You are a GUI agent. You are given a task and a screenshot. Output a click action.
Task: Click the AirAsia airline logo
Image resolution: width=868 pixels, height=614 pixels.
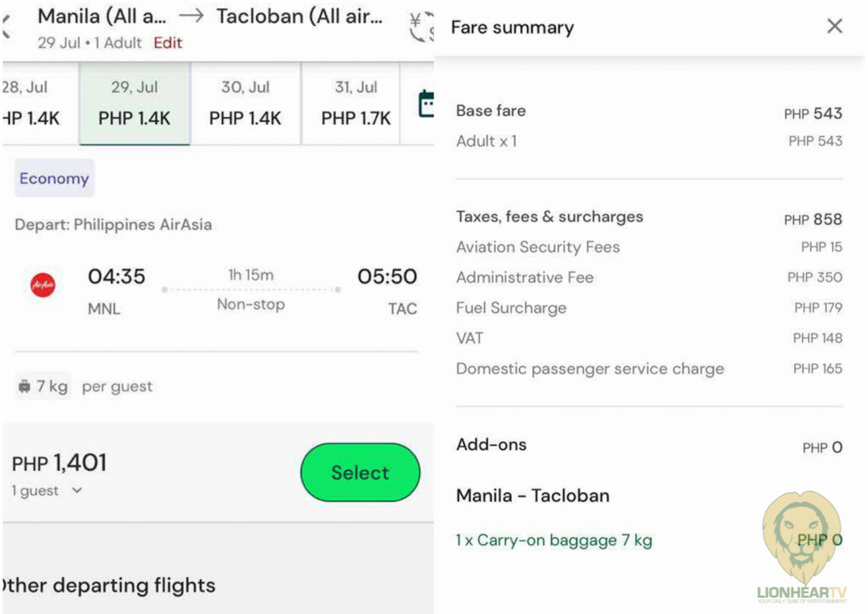point(43,285)
